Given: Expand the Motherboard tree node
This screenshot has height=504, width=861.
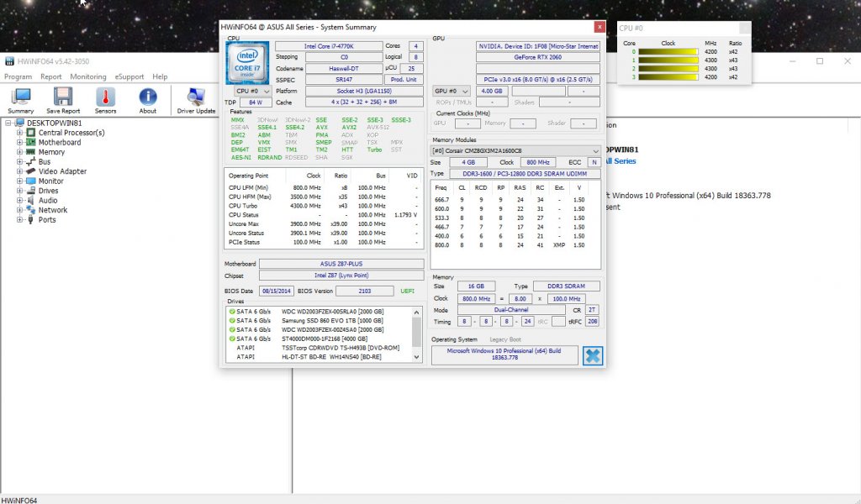Looking at the screenshot, I should tap(19, 142).
